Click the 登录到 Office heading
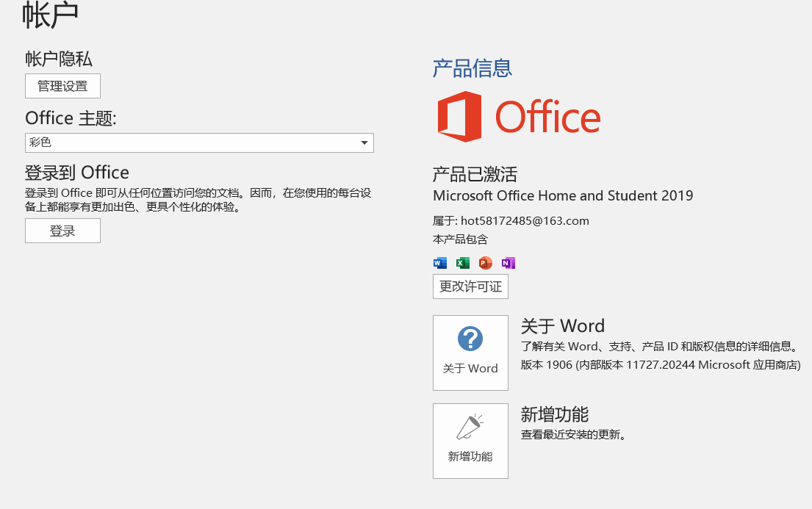The width and height of the screenshot is (812, 509). [x=77, y=172]
